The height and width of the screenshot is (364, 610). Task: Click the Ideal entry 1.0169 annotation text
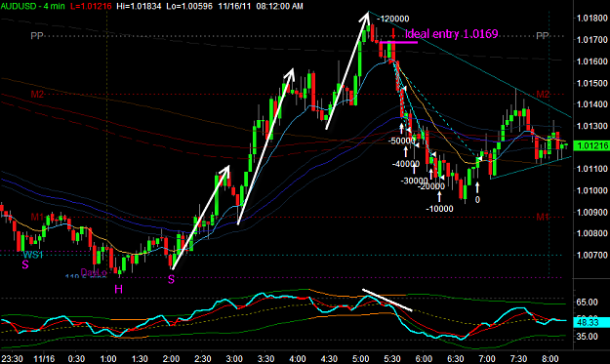451,34
